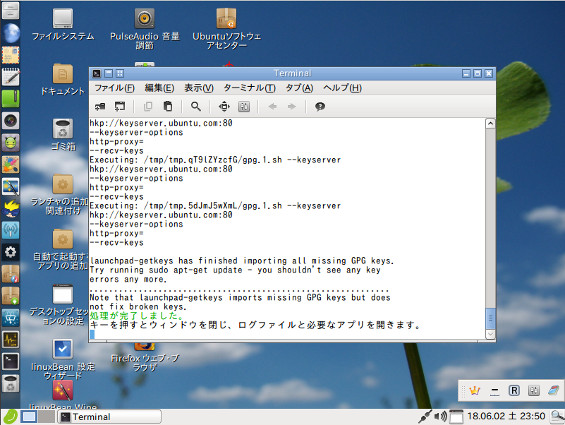This screenshot has width=565, height=425.
Task: Open the new tab toolbar icon
Action: [x=100, y=106]
